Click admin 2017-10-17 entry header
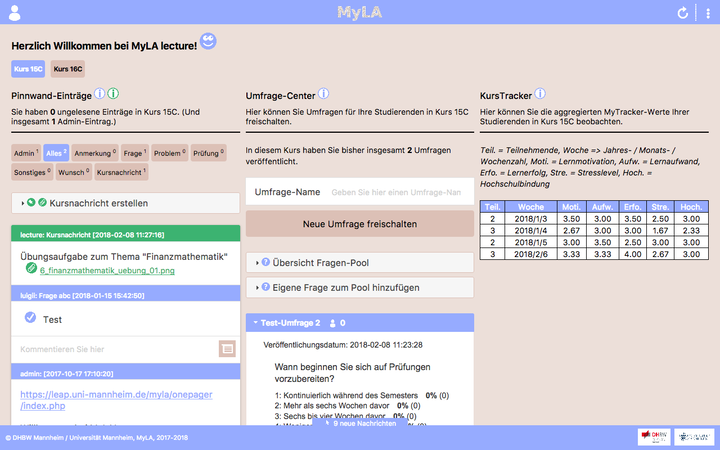The image size is (720, 450). 125,373
